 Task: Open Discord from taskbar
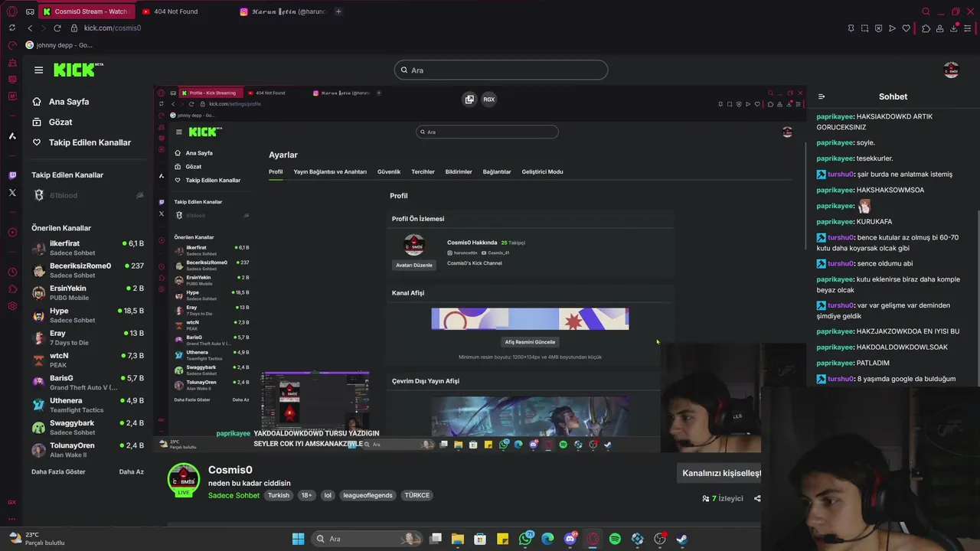570,539
